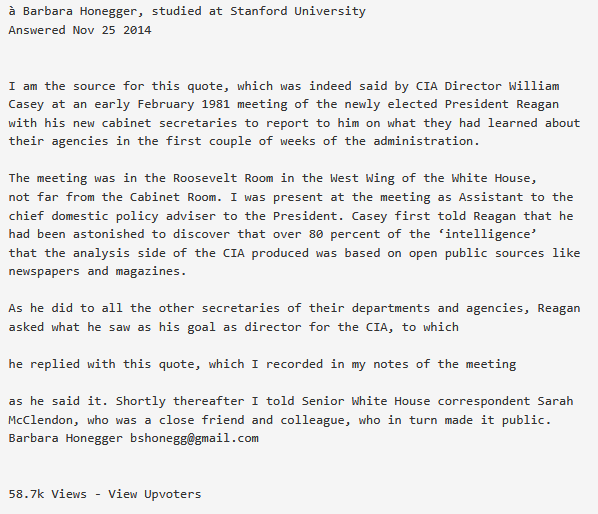Click the phrase West Wing
Image resolution: width=598 pixels, height=514 pixels.
point(362,178)
